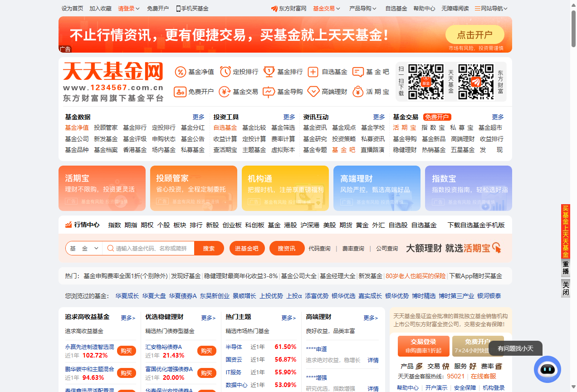577x392 pixels.
Task: Open 定投排行 via the clock icon
Action: [226, 72]
